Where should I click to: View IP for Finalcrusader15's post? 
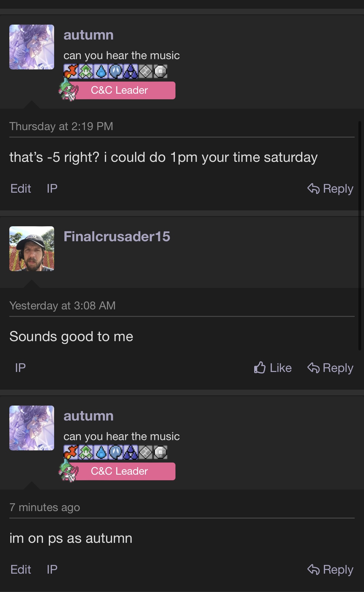tap(21, 368)
